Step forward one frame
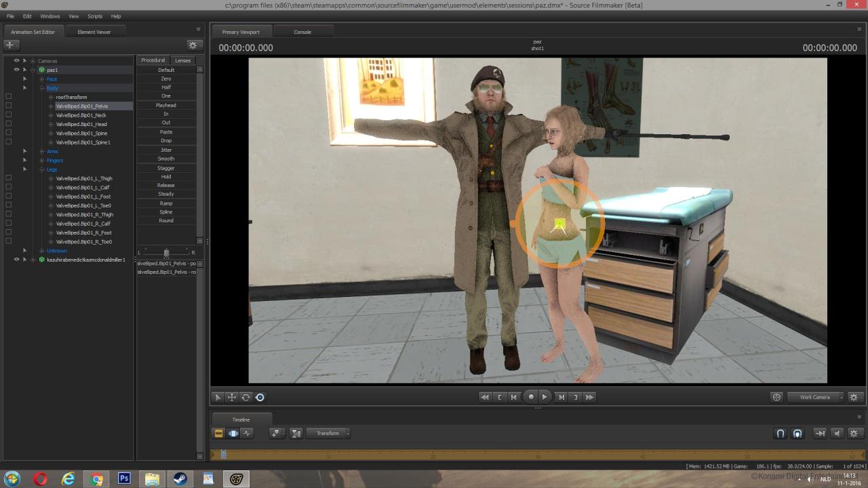The width and height of the screenshot is (868, 488). coord(561,397)
